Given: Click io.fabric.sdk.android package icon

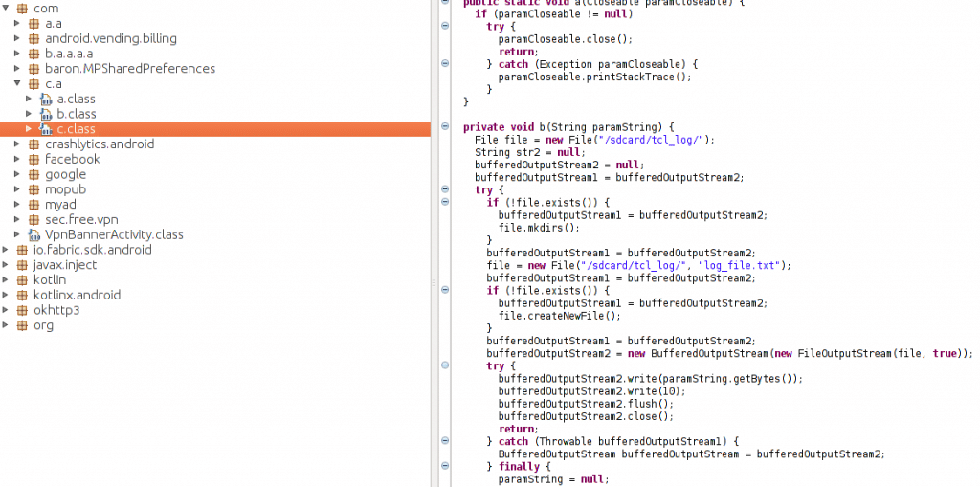Looking at the screenshot, I should (x=22, y=250).
